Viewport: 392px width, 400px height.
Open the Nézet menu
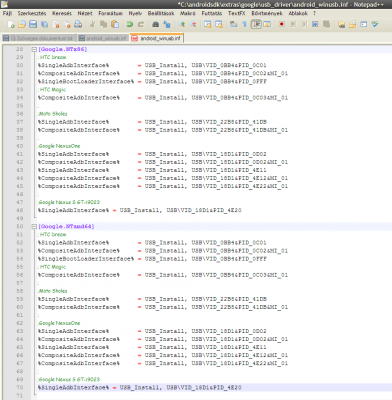tap(85, 13)
